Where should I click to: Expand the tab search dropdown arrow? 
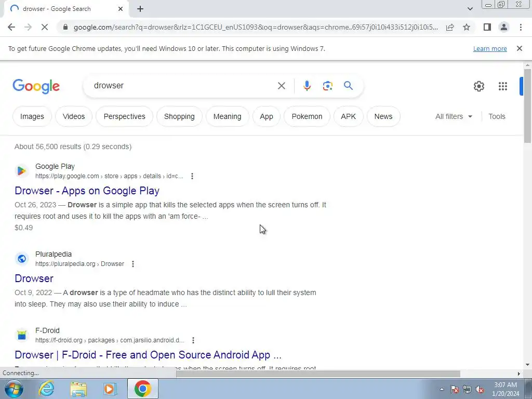tap(470, 9)
